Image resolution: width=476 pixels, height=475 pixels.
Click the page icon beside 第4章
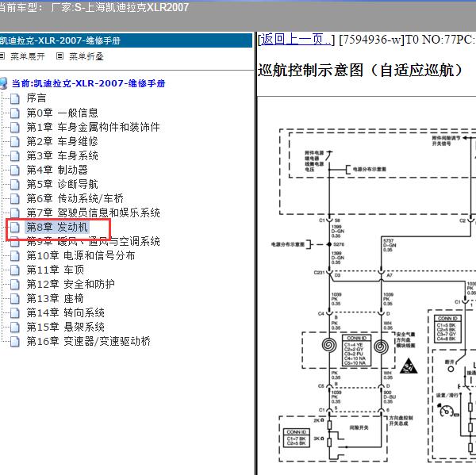pyautogui.click(x=14, y=170)
